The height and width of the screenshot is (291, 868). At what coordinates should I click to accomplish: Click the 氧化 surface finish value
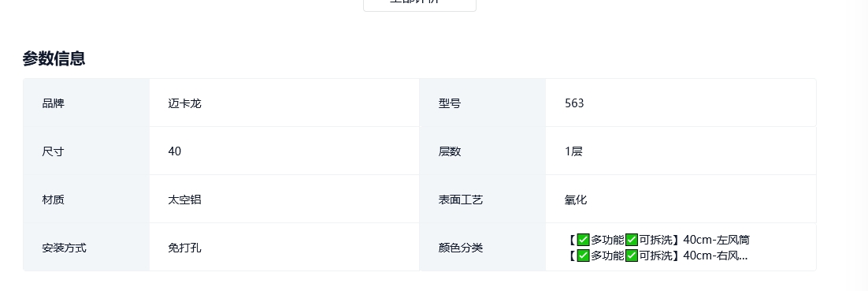pos(576,200)
